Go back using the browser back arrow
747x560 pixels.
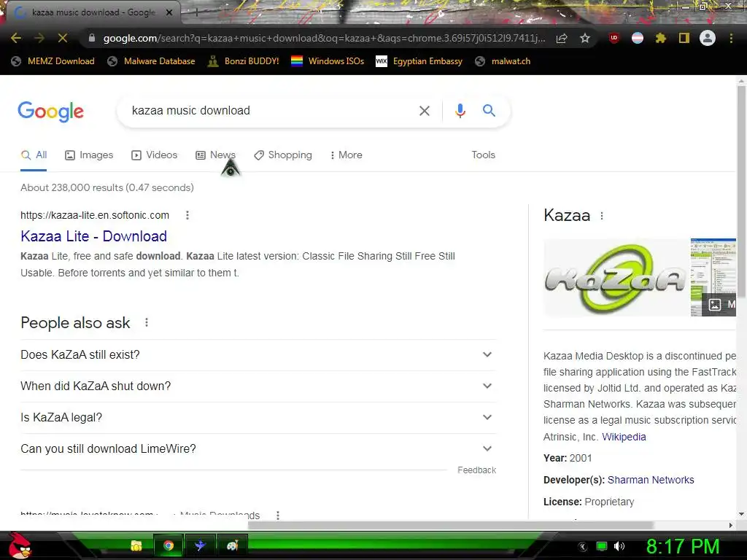point(16,38)
